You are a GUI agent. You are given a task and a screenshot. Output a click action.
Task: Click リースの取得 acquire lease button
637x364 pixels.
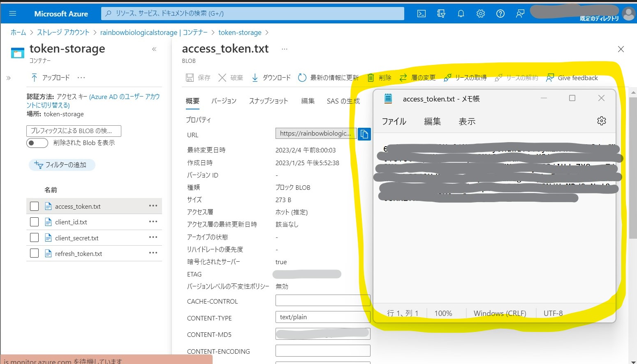[x=465, y=78]
